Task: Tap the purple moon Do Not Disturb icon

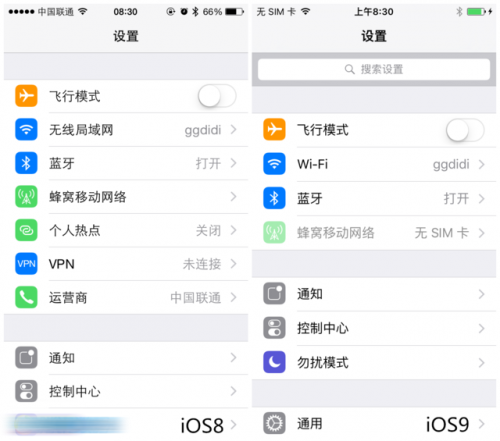Action: click(274, 362)
